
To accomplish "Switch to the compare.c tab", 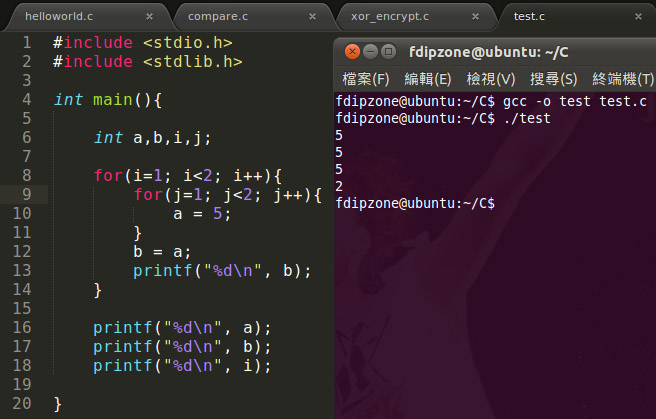I will click(x=218, y=16).
